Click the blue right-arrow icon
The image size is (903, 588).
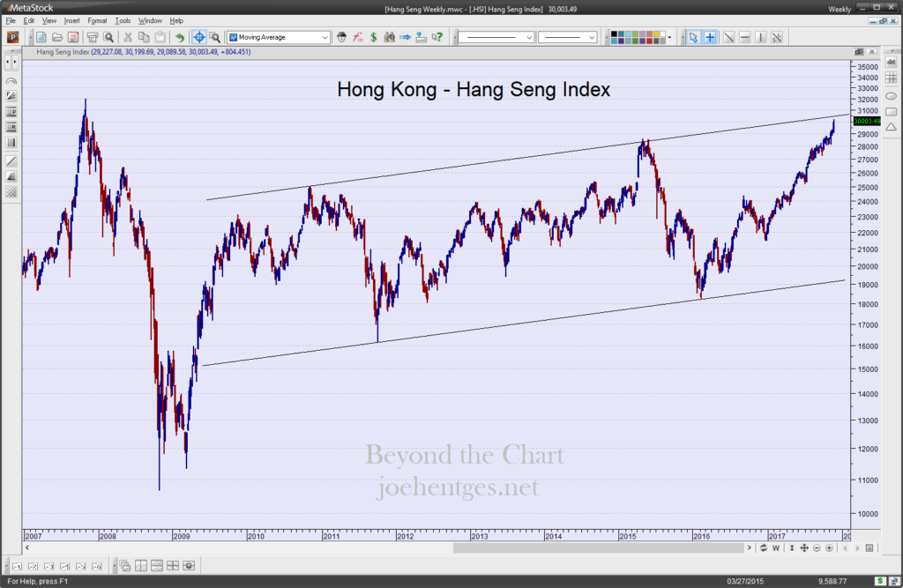point(406,37)
